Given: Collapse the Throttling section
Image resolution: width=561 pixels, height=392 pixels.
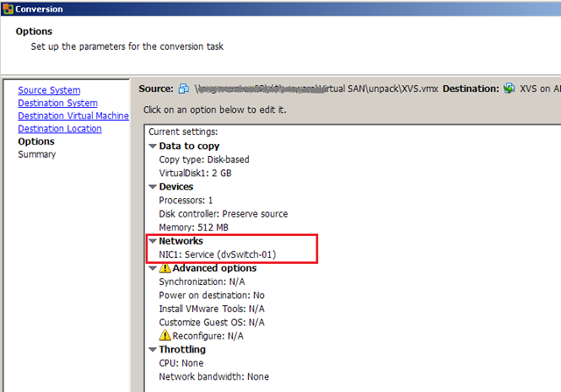Looking at the screenshot, I should (x=153, y=349).
